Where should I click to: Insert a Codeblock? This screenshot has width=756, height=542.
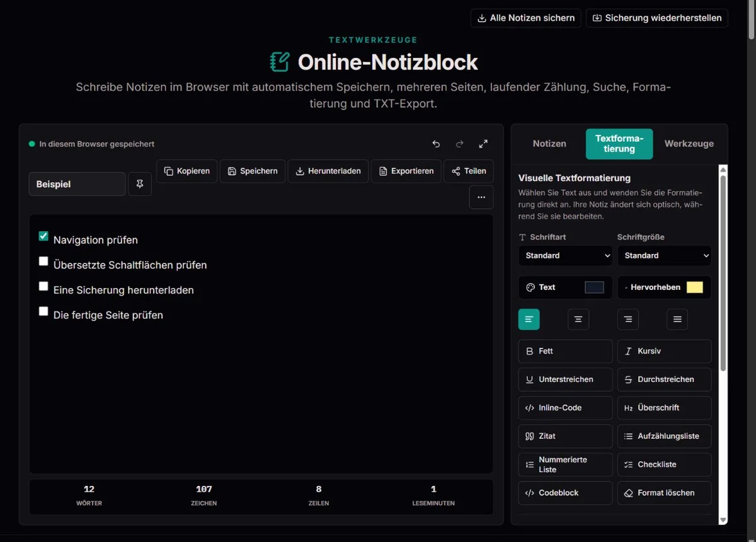click(565, 493)
